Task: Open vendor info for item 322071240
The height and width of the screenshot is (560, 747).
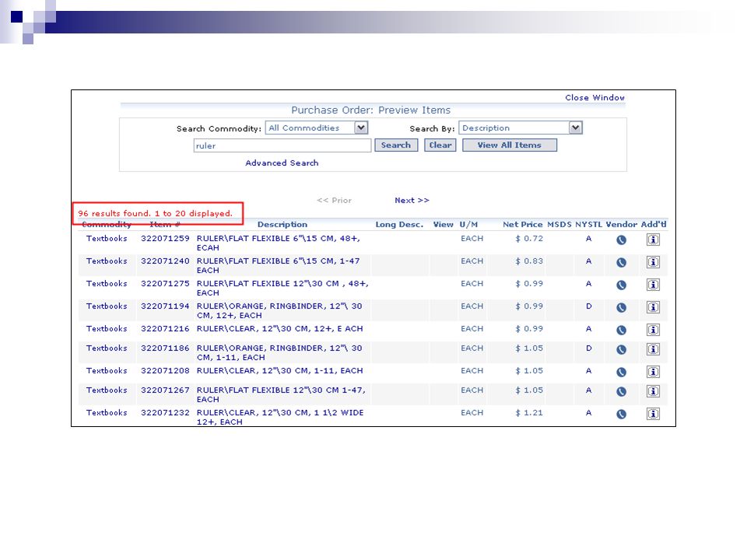Action: click(621, 262)
